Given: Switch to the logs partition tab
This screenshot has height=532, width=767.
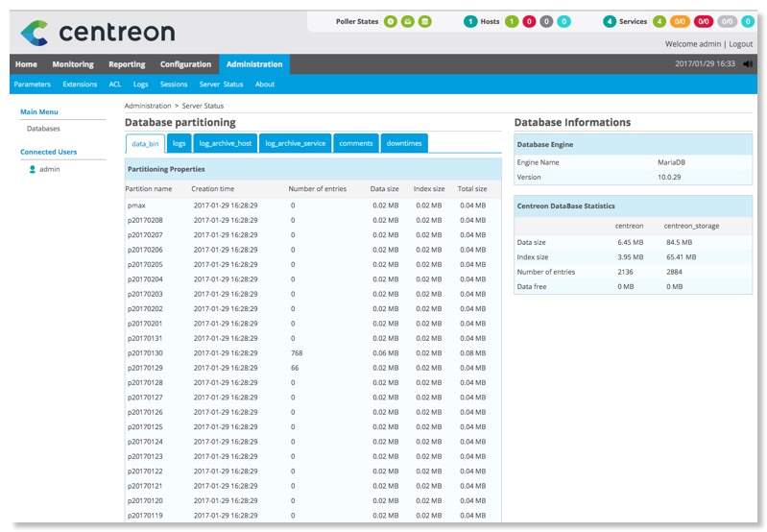Looking at the screenshot, I should click(x=179, y=143).
